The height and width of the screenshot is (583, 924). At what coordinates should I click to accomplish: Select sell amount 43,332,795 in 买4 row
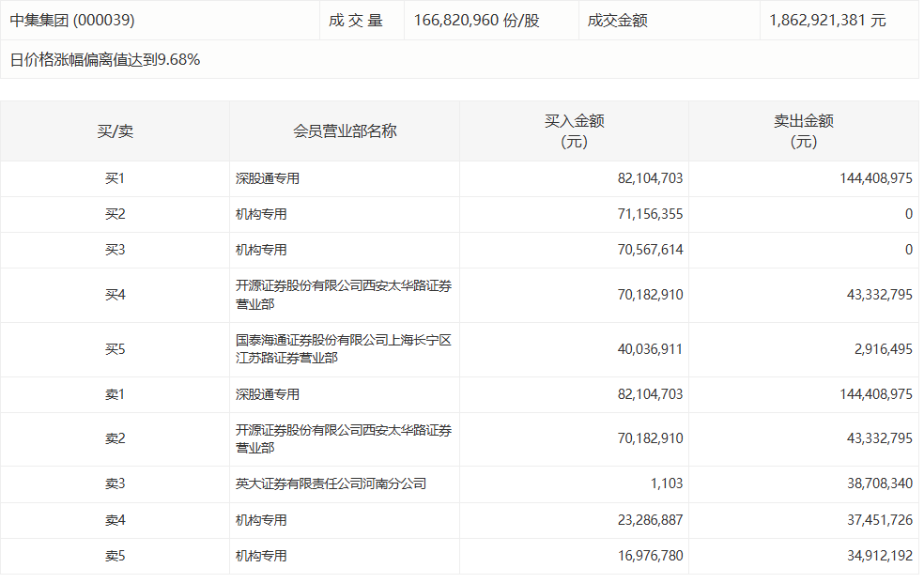point(879,295)
